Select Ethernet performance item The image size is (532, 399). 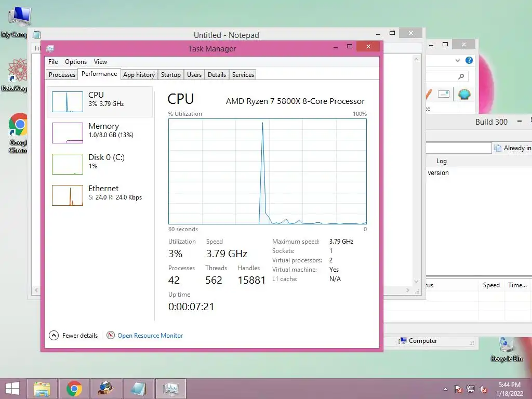(100, 195)
